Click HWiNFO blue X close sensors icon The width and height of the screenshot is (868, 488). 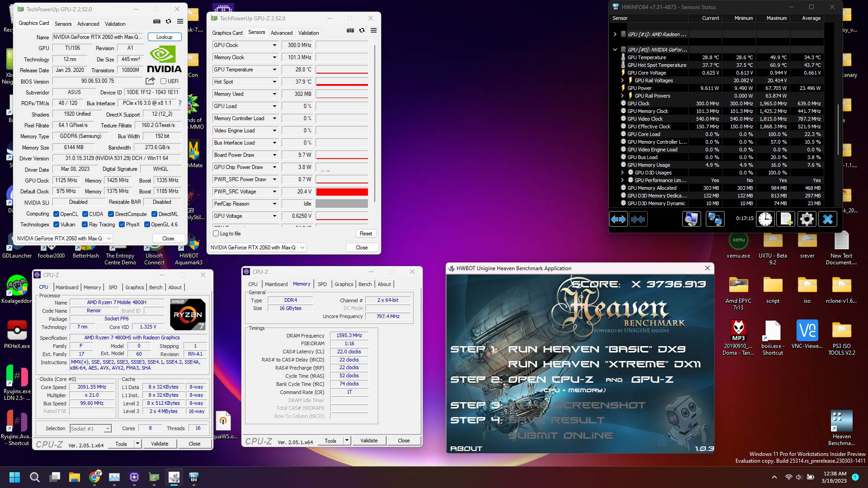point(828,219)
